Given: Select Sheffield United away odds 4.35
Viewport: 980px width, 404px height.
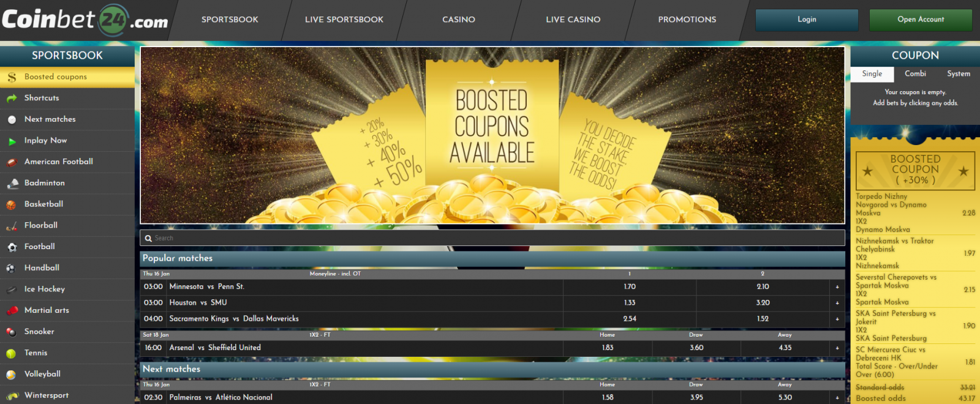Looking at the screenshot, I should (785, 348).
